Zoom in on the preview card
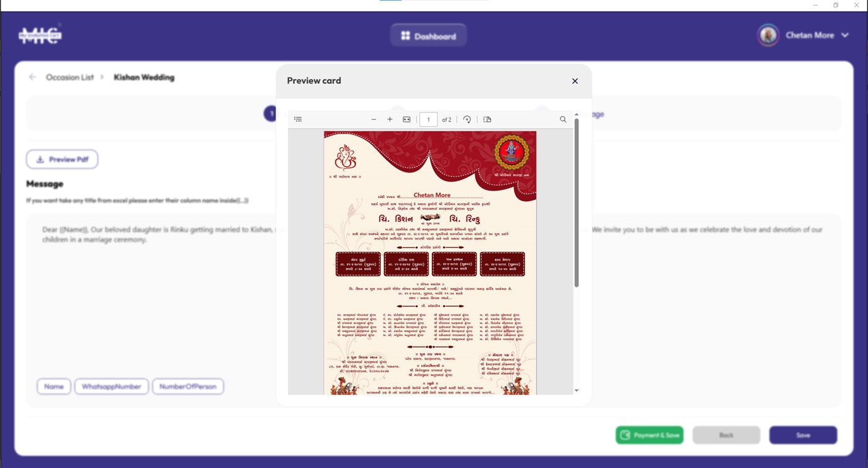Screen dimensions: 868x468 coord(390,119)
